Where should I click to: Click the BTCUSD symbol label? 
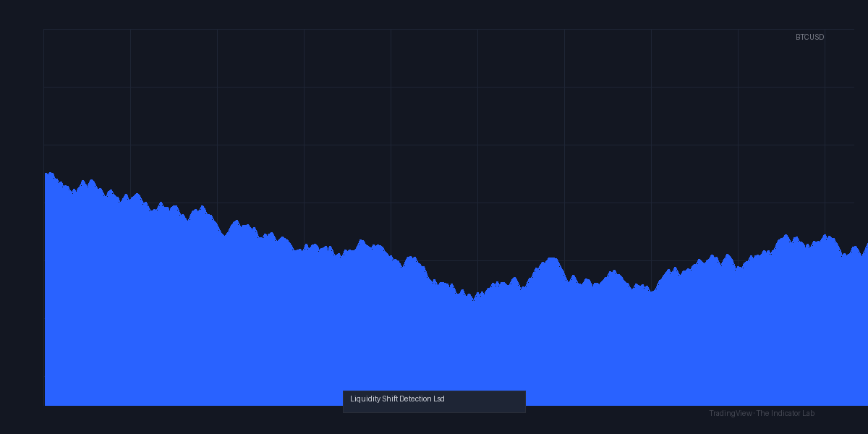point(809,37)
